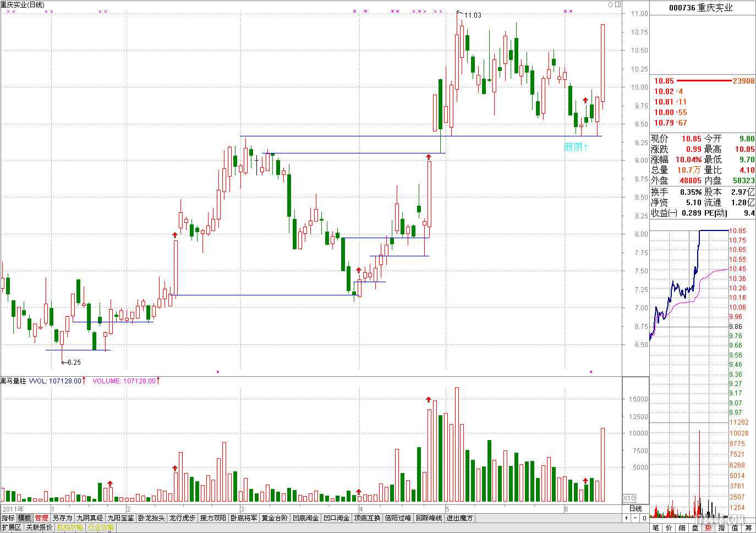Click the 6.25 low price label
Image resolution: width=756 pixels, height=533 pixels.
tap(74, 362)
